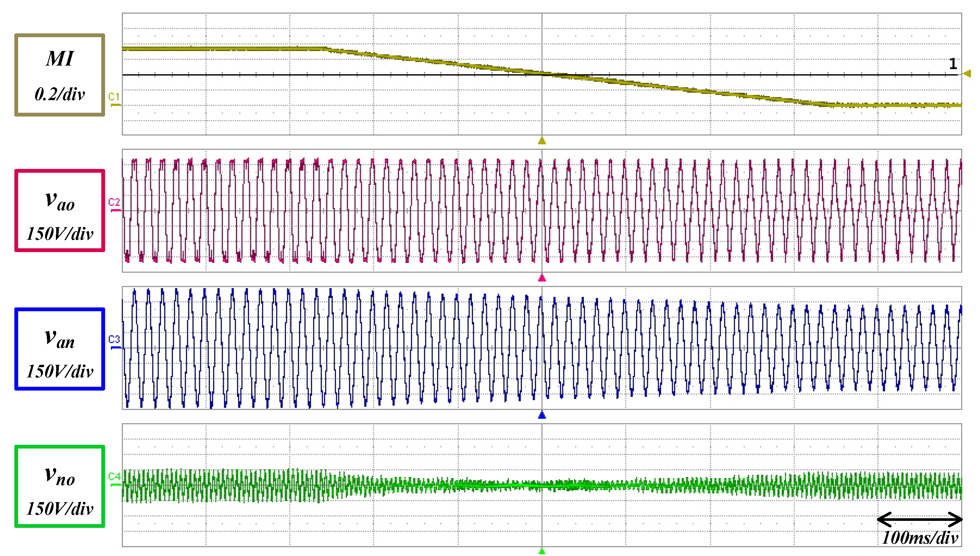Click the double-headed time scale arrow
This screenshot has height=556, width=980.
point(920,519)
